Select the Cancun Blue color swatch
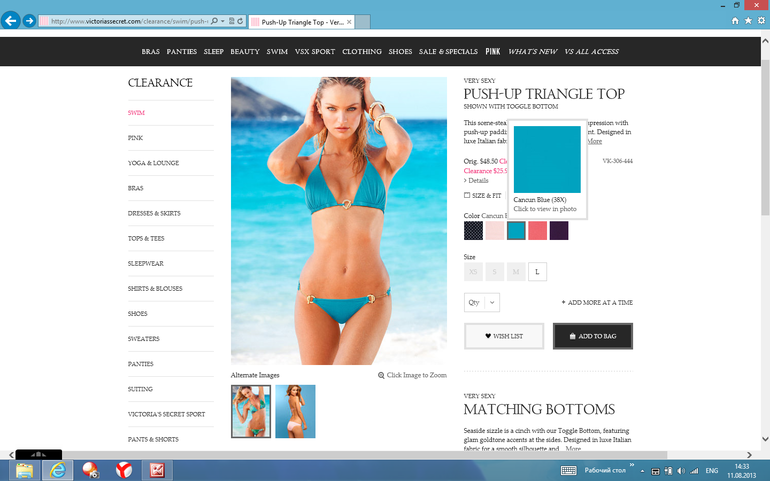Viewport: 770px width, 481px height. click(x=516, y=230)
